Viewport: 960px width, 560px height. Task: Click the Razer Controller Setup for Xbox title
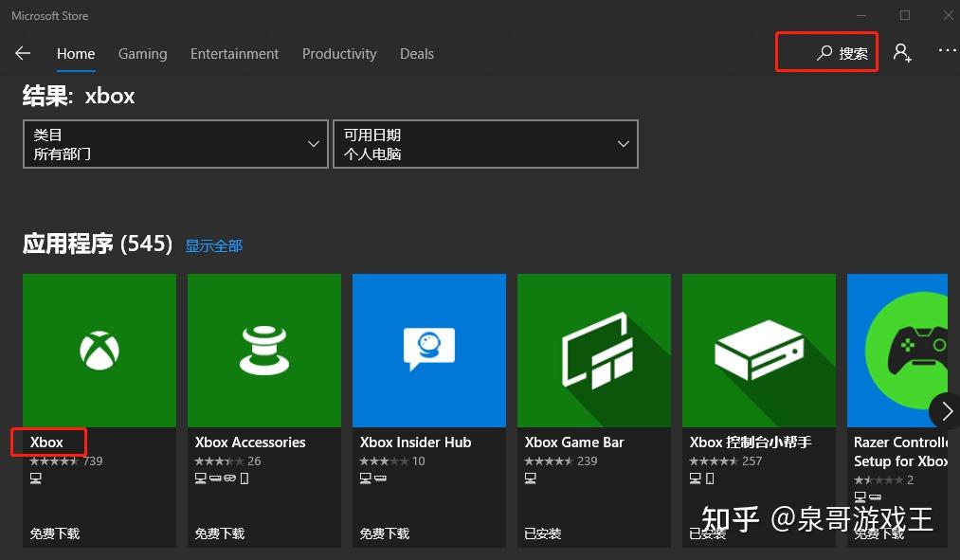(900, 451)
